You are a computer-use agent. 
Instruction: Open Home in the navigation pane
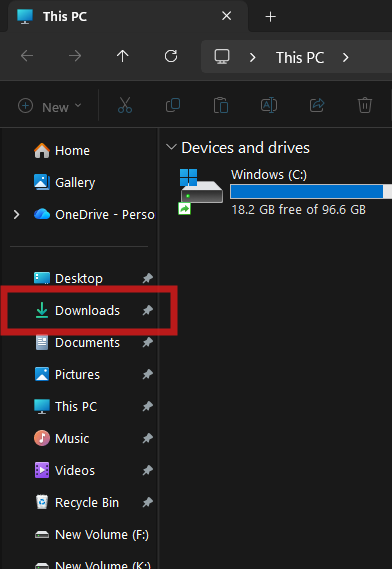point(62,150)
